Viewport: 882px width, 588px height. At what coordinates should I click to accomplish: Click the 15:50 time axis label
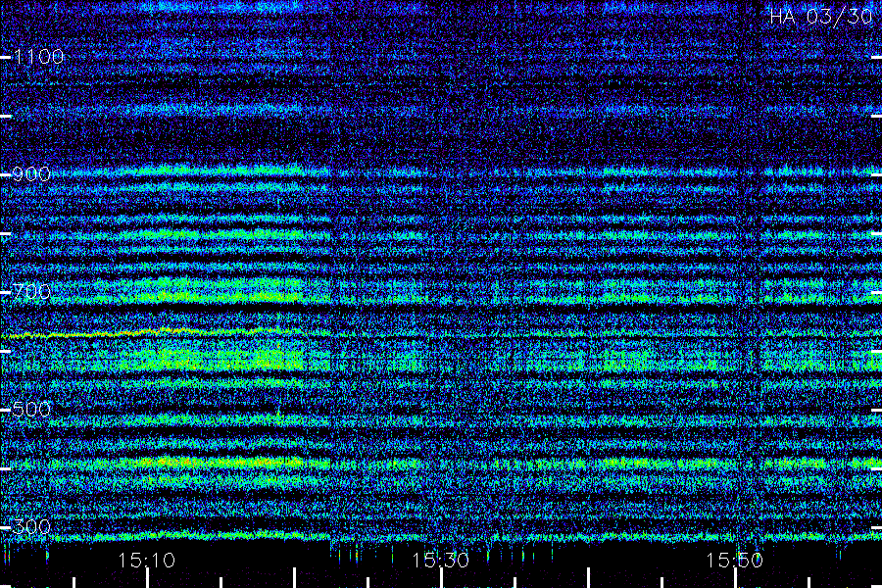tap(735, 561)
